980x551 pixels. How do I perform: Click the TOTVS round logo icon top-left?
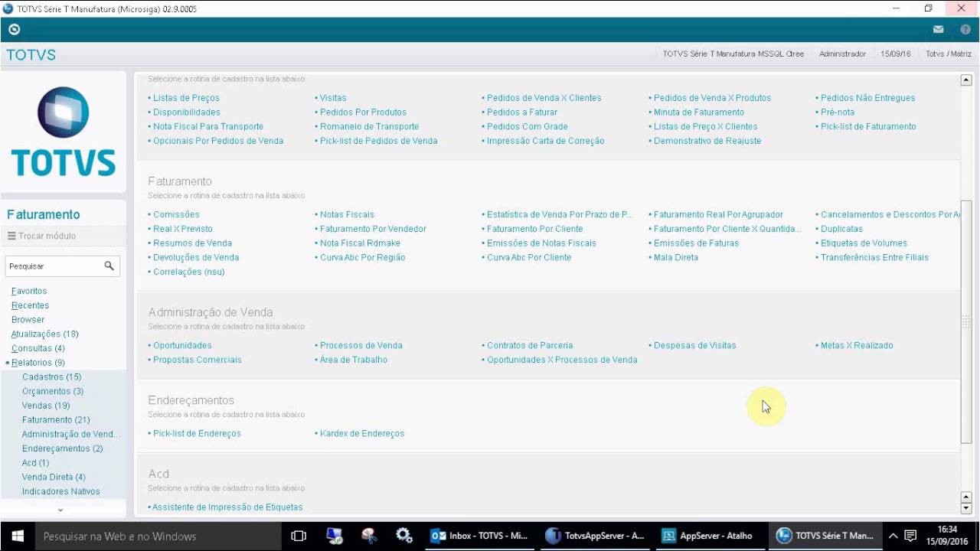[14, 30]
